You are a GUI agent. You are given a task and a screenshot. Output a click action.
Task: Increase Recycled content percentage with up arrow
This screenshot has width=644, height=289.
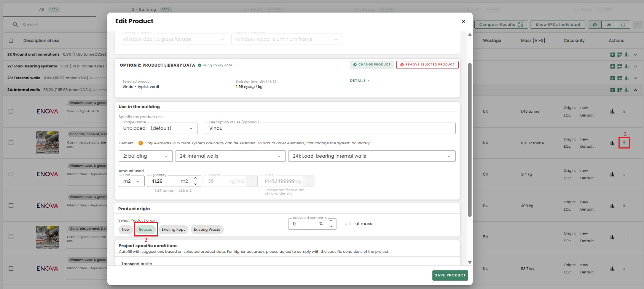[x=331, y=221]
